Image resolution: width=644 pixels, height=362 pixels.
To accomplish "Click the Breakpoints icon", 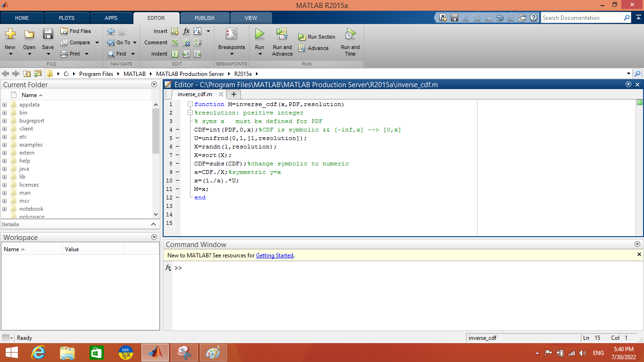I will click(231, 34).
